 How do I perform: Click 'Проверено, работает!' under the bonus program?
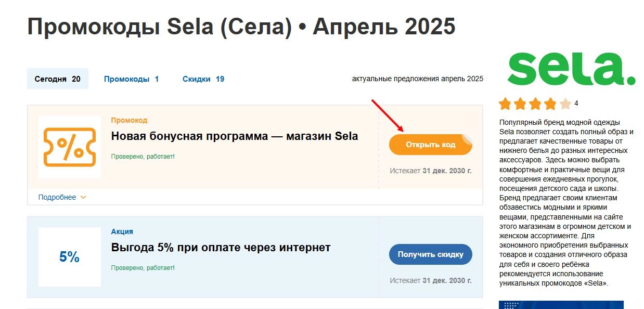[x=144, y=156]
